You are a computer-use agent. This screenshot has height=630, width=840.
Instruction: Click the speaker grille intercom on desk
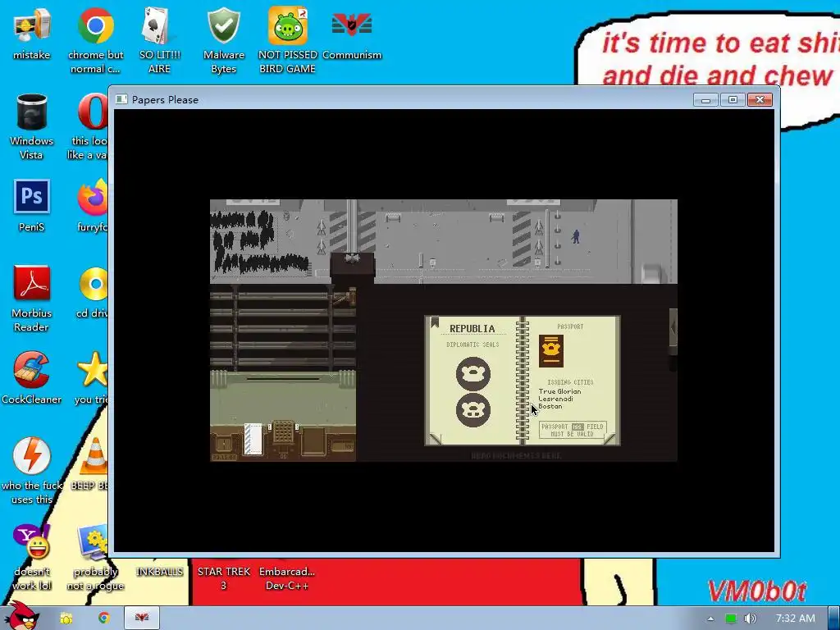pyautogui.click(x=283, y=431)
